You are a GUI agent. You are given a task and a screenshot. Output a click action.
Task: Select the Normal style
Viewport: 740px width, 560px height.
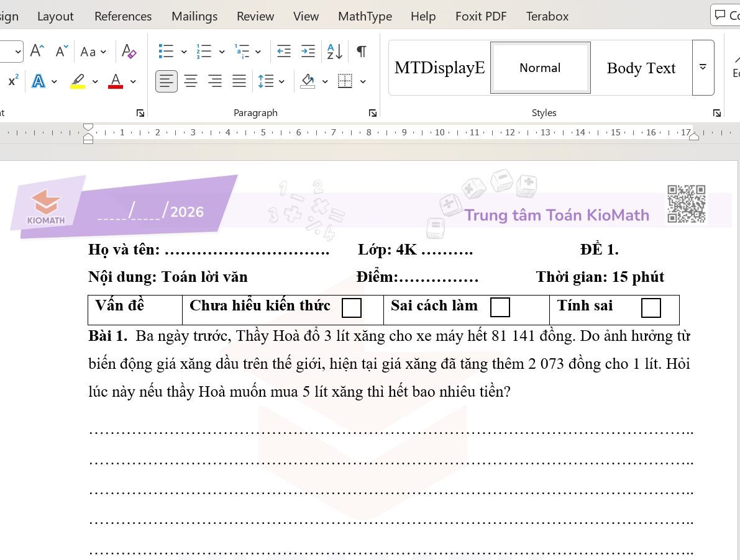click(x=540, y=68)
